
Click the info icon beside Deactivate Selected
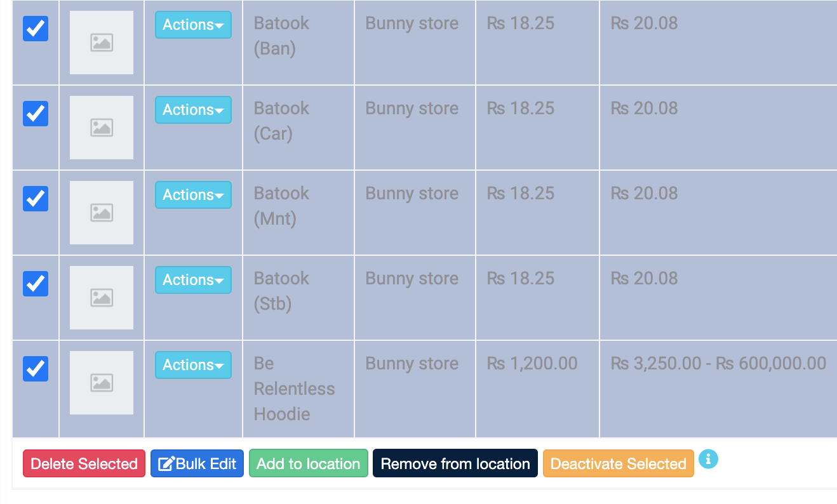[708, 459]
